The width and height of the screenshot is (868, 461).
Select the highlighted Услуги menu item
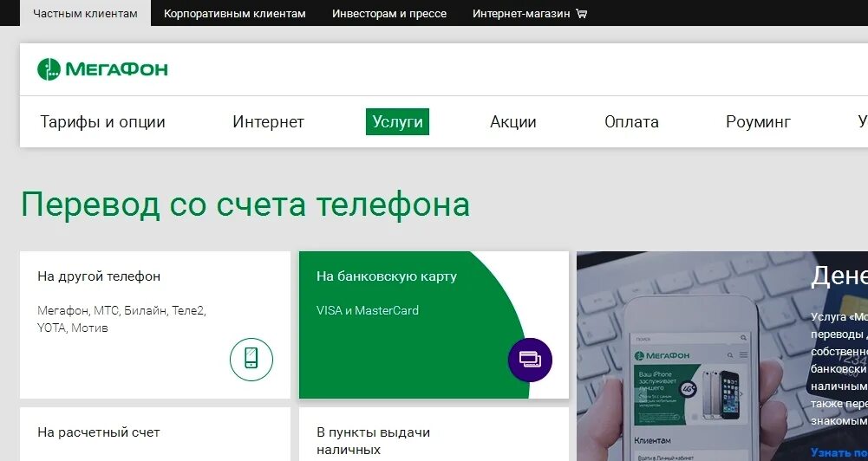(x=397, y=122)
